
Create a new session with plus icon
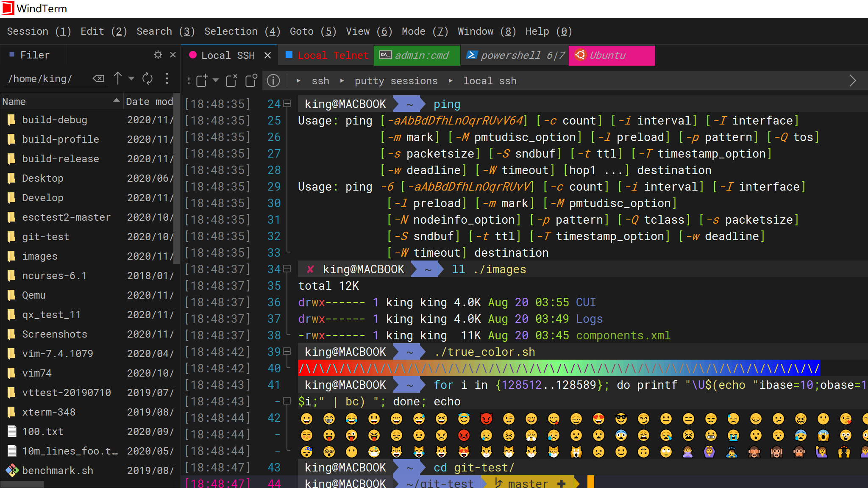point(202,80)
